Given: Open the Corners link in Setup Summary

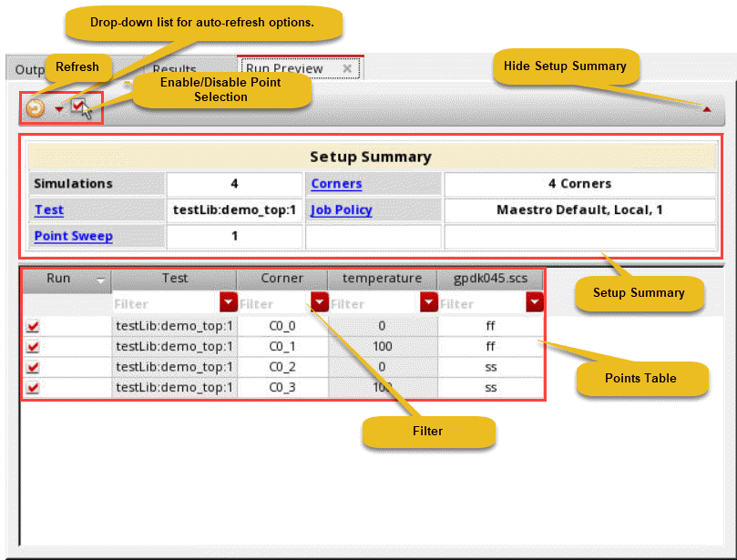Looking at the screenshot, I should click(336, 184).
